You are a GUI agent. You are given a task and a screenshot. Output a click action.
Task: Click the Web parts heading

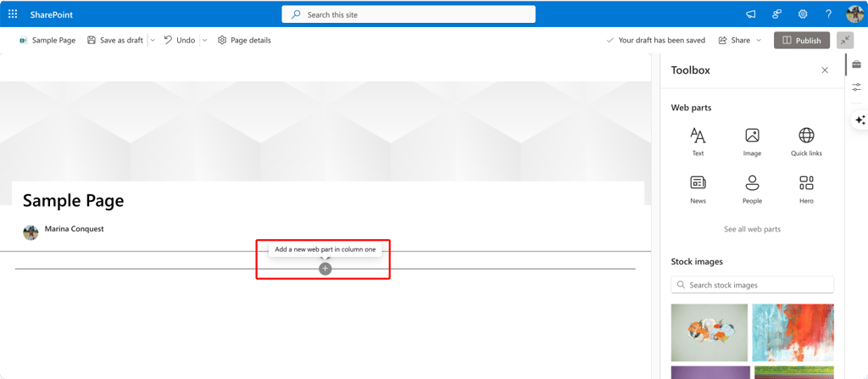point(691,108)
